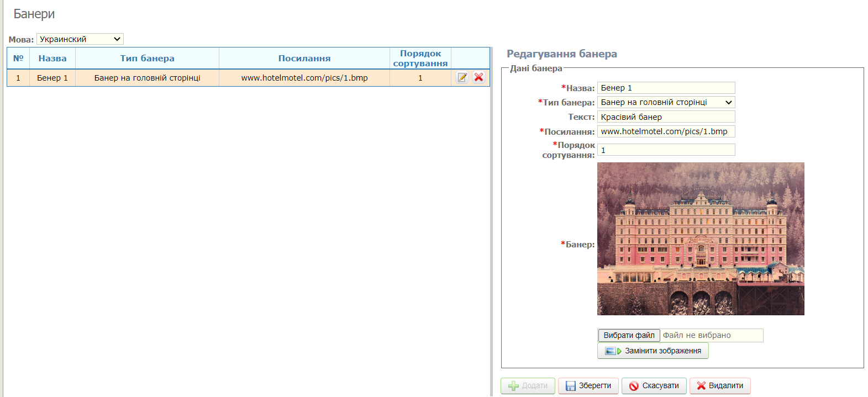Cancel editing with Скасувати button
Viewport: 868px width, 397px height.
[x=654, y=386]
